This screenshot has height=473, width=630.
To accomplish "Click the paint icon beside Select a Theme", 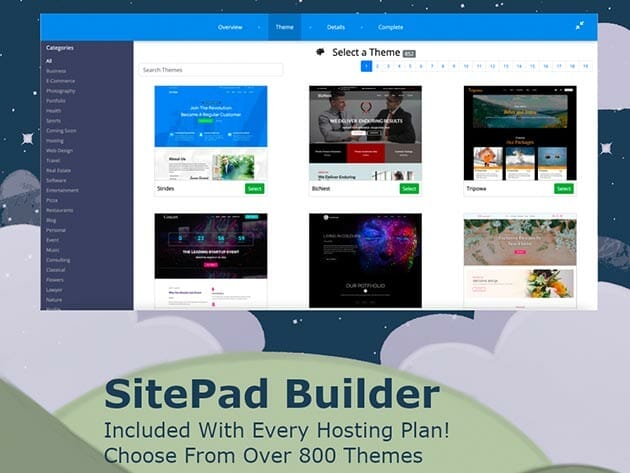I will point(319,51).
